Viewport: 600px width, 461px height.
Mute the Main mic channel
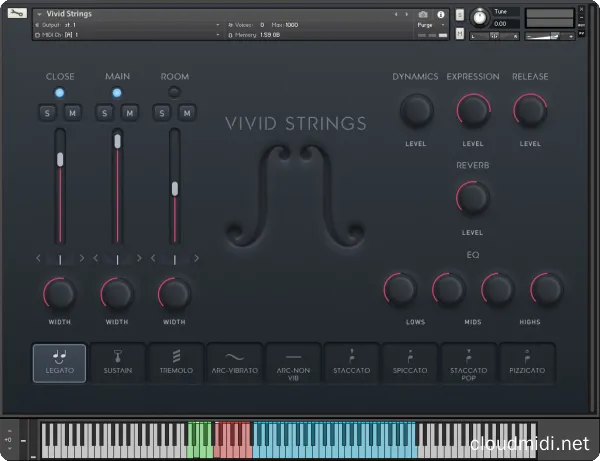130,113
